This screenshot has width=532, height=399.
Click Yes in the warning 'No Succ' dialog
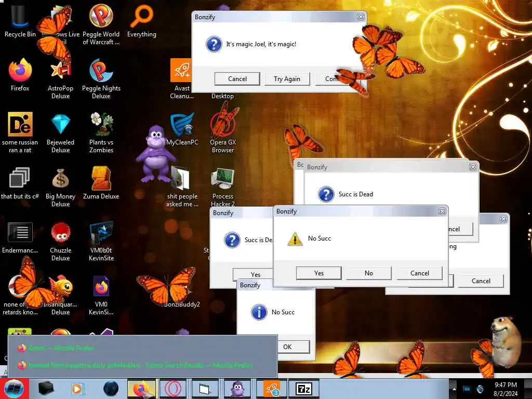coord(319,273)
